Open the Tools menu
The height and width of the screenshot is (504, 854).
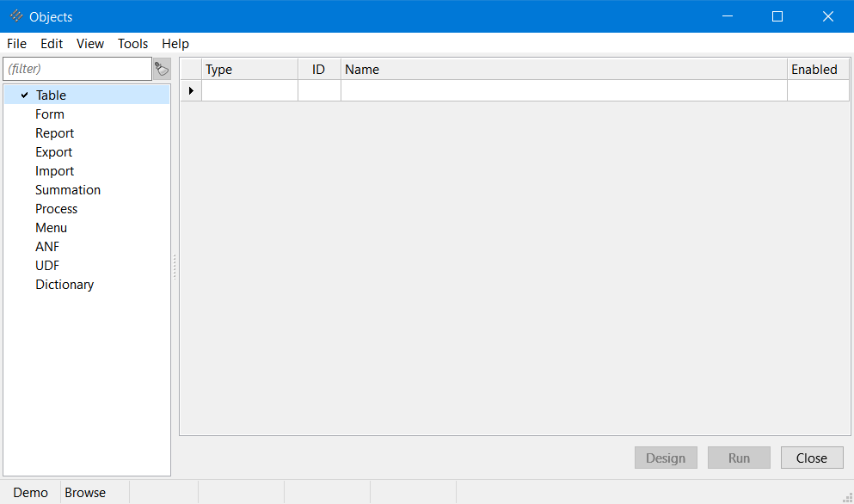pos(132,44)
